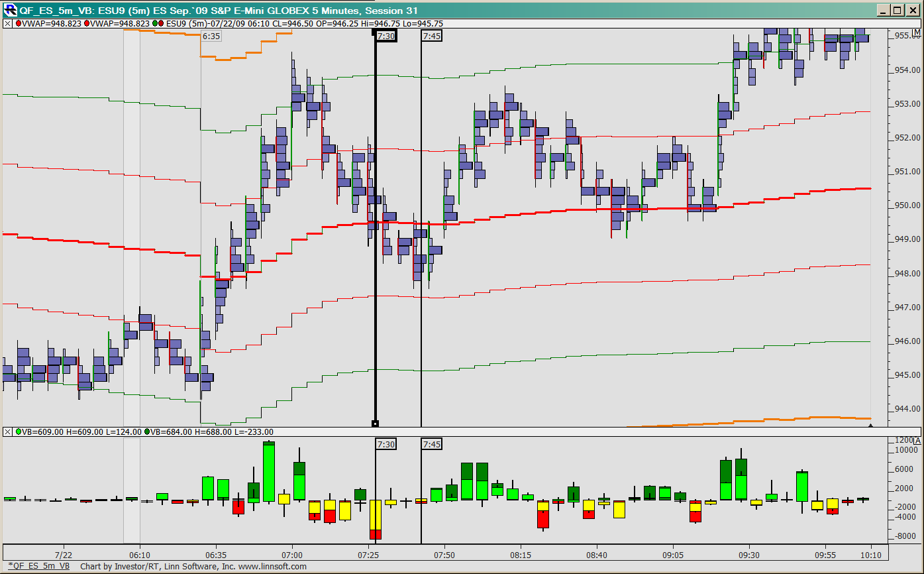Click the Investor/RT chart window icon
The image size is (924, 574).
[10, 10]
